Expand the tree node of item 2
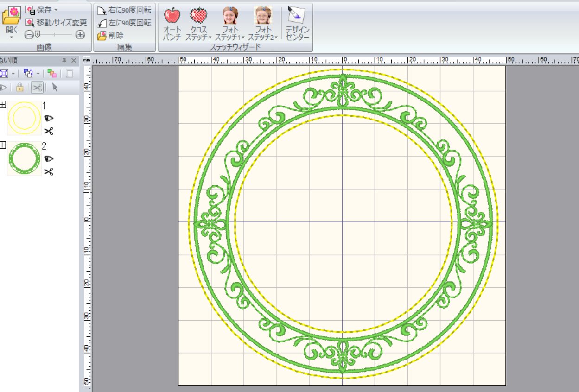Viewport: 579px width, 392px height. point(3,145)
